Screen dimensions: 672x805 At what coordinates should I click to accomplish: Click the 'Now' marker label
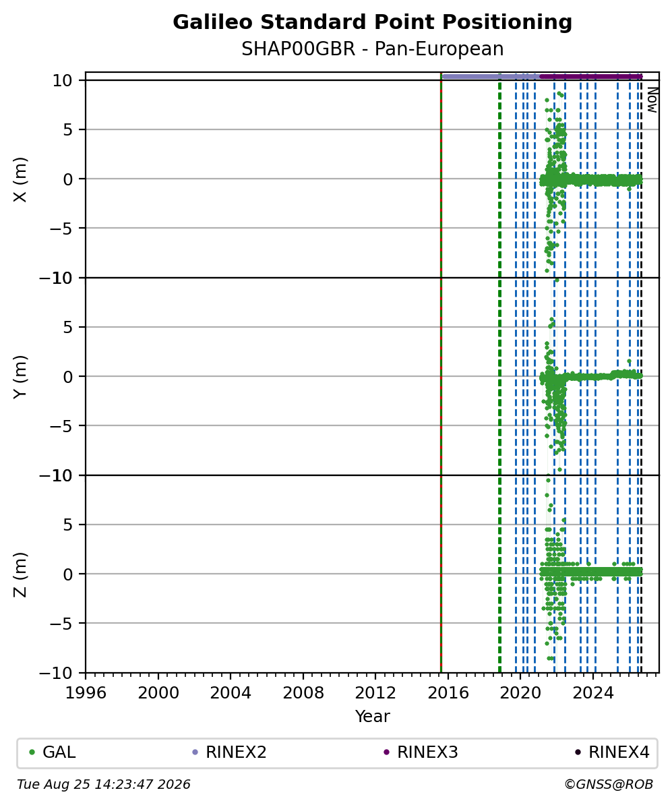[x=652, y=100]
